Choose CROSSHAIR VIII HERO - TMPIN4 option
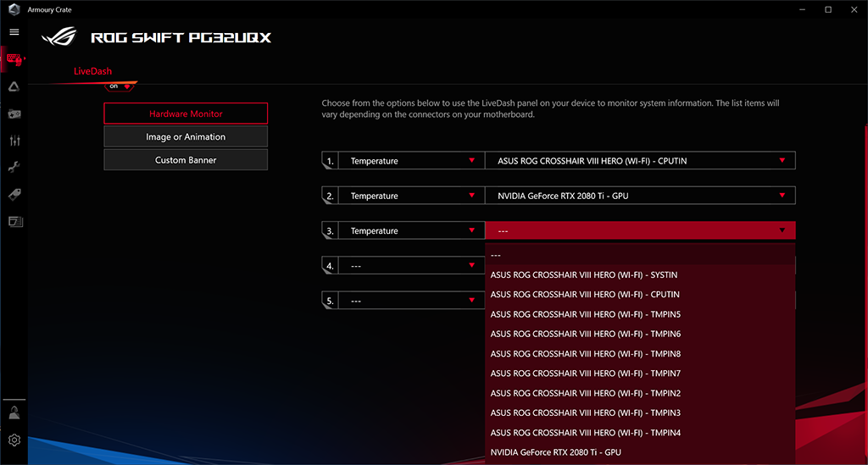 point(640,432)
